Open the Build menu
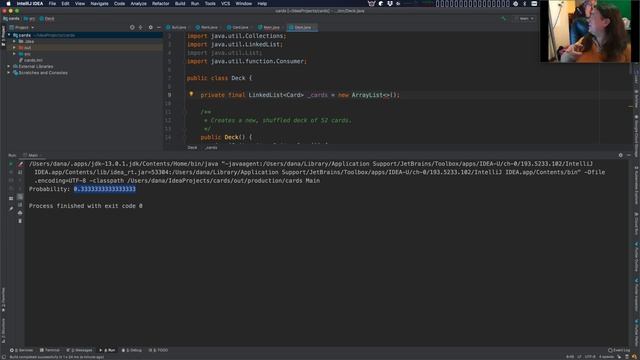The height and width of the screenshot is (360, 640). (180, 4)
